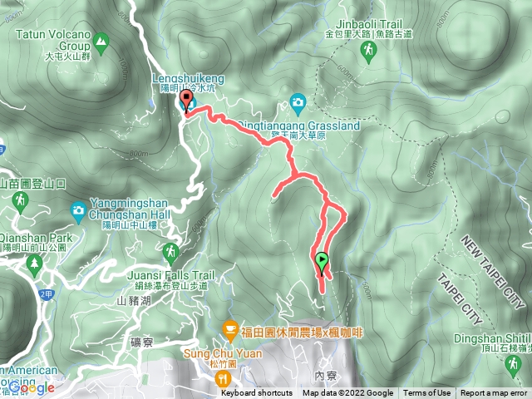Click the 2甲 road shield
Viewport: 532px width, 399px height.
[x=47, y=294]
